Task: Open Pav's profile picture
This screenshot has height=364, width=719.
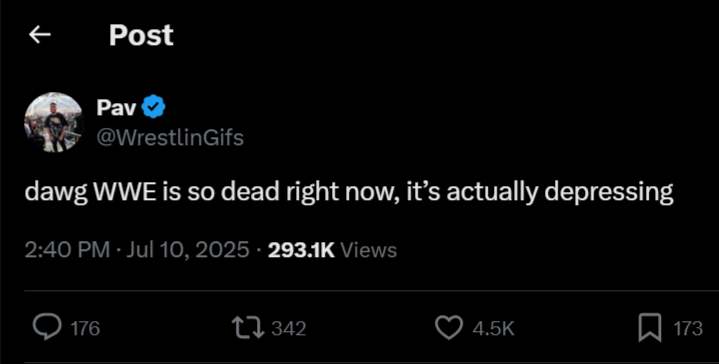Action: [x=54, y=122]
